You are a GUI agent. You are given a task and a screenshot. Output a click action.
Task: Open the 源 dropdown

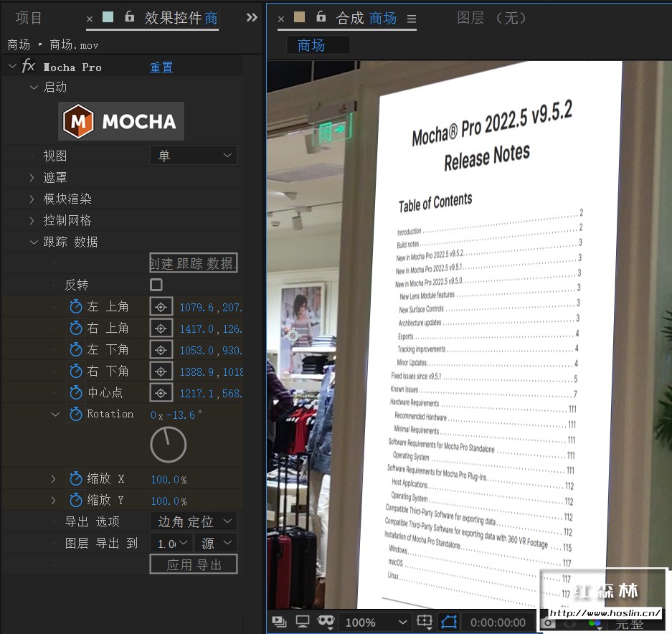[x=216, y=543]
